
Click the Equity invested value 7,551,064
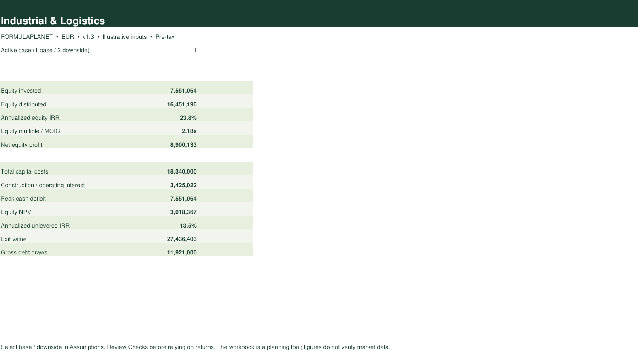(x=183, y=91)
